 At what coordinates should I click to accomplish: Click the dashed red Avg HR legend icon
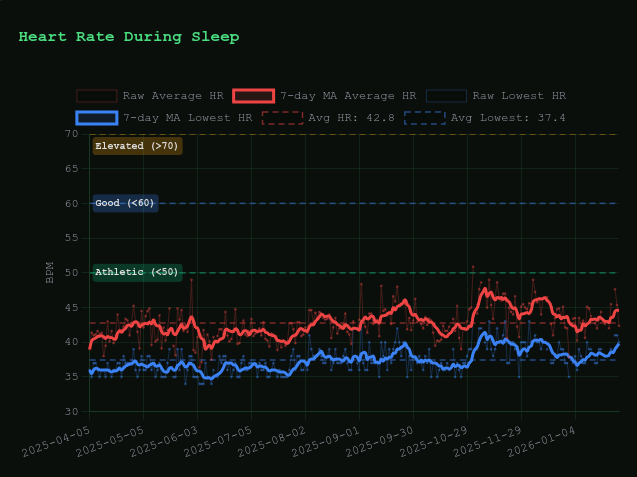pyautogui.click(x=282, y=118)
